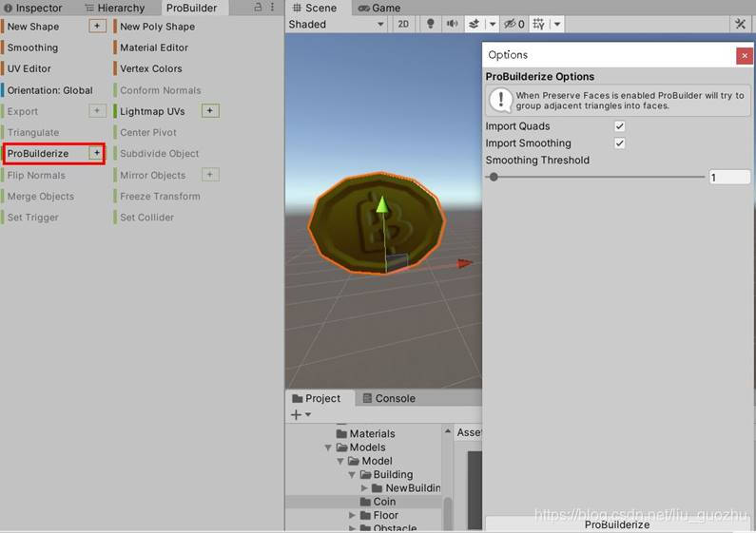Open ProBuilder panel kebab menu
The image size is (756, 533).
[272, 7]
